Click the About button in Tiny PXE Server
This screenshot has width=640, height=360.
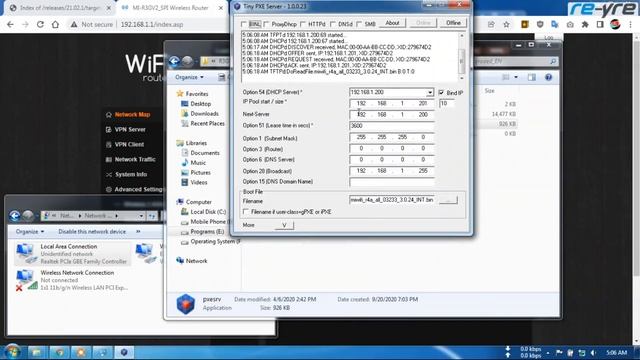point(392,23)
